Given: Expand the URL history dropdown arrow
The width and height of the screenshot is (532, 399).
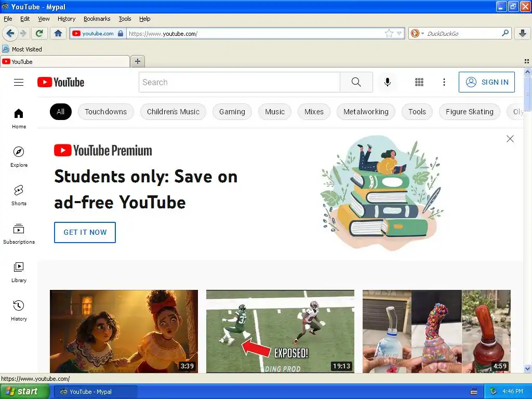Looking at the screenshot, I should [x=400, y=33].
